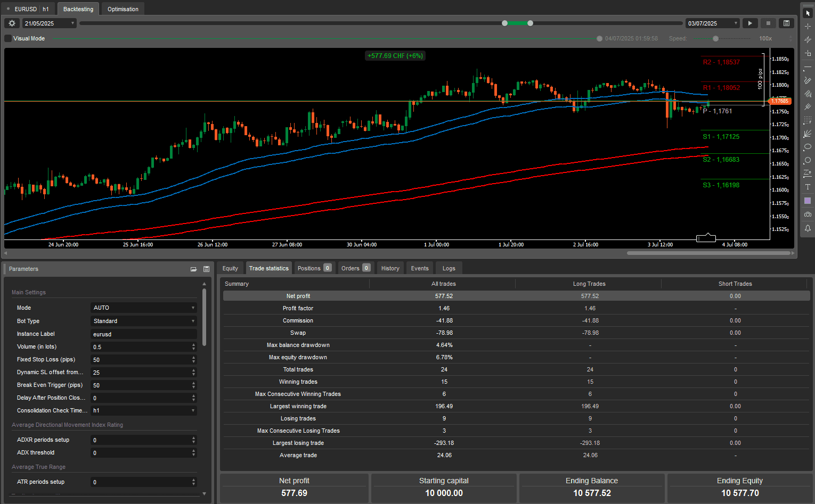Open the Positions tab
Screen dimensions: 815x504
coord(314,268)
